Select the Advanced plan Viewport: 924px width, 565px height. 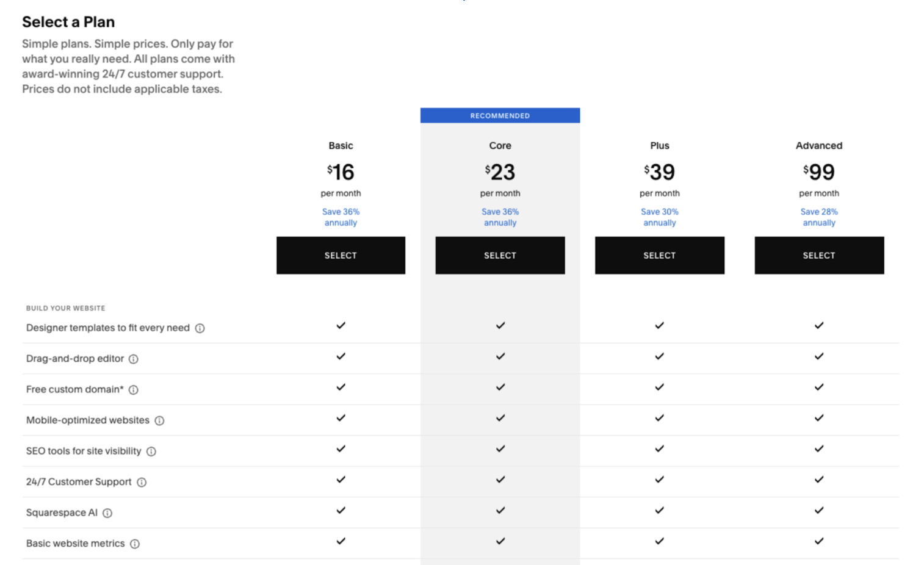(819, 255)
